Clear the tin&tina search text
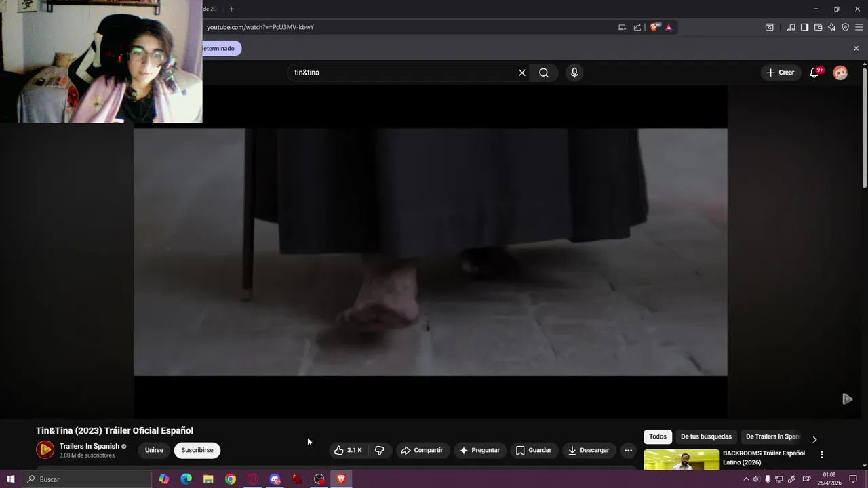 pyautogui.click(x=522, y=73)
